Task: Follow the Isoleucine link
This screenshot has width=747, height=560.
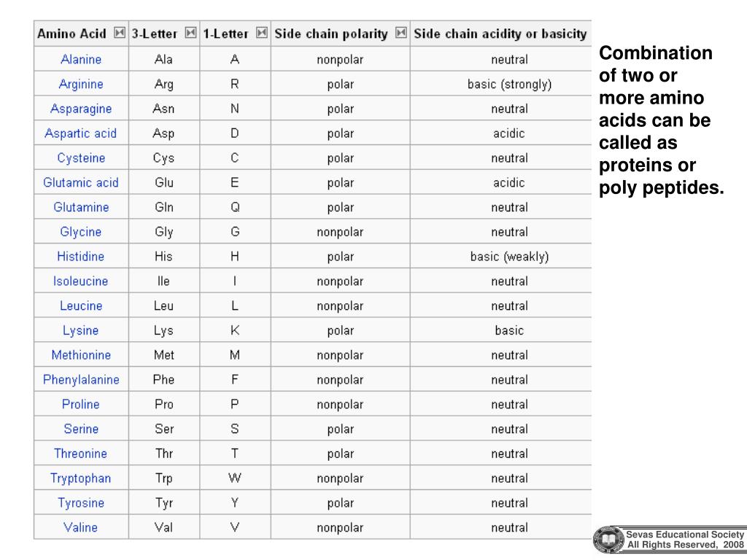Action: (x=80, y=281)
